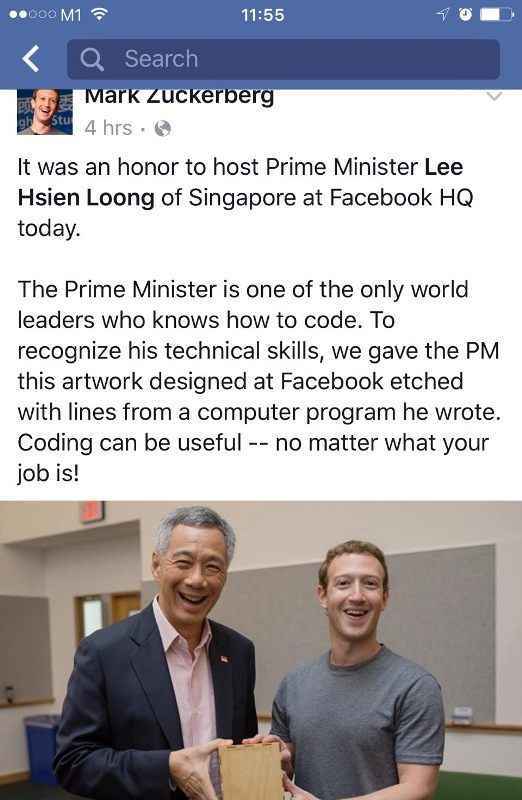
Task: Focus the Search input field
Action: point(283,59)
